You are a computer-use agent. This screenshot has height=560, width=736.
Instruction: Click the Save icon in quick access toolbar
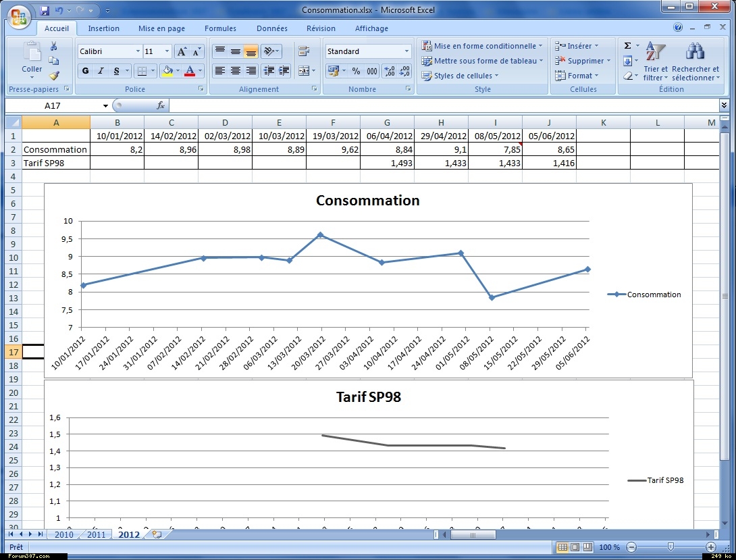[45, 10]
